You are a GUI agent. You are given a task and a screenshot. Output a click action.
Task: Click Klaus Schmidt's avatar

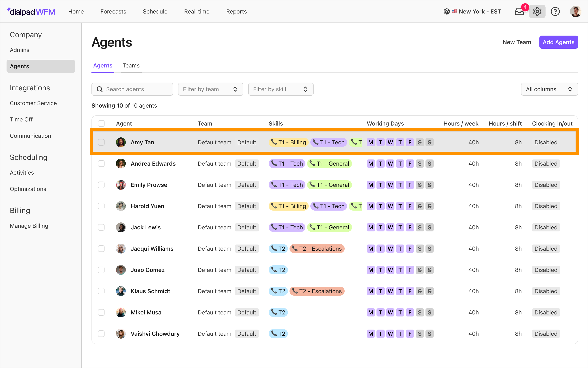click(121, 291)
